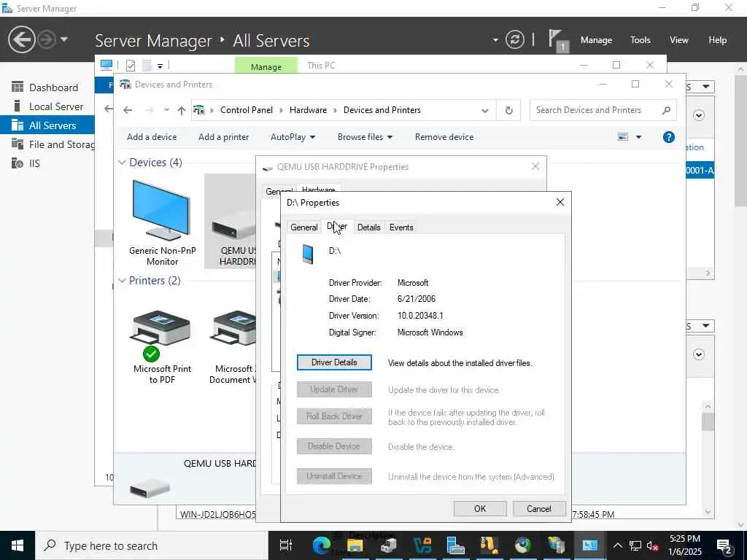This screenshot has width=747, height=560.
Task: Expand the address bar history dropdown
Action: 485,111
